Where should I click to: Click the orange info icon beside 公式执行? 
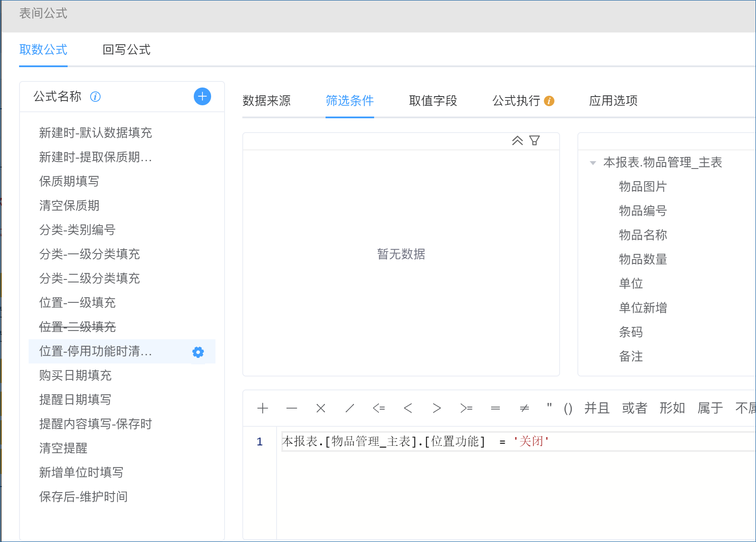click(x=549, y=101)
